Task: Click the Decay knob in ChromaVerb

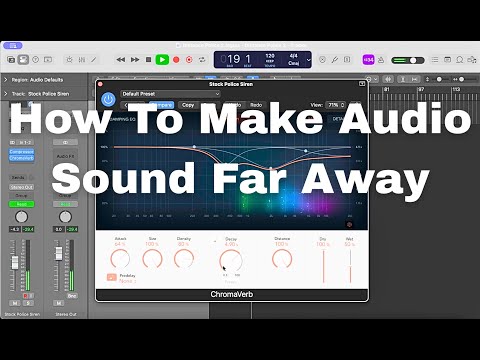Action: 231,261
